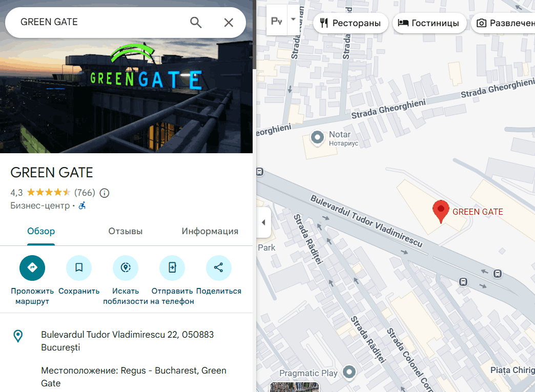Screen dimensions: 535x392
Task: Click the search magnifier icon
Action: point(196,23)
